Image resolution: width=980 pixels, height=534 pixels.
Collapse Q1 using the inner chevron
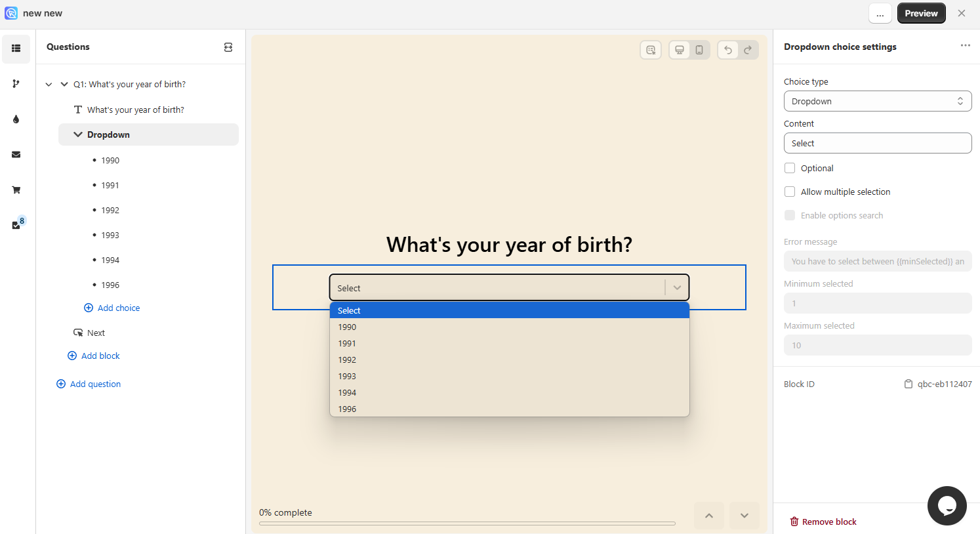click(64, 85)
